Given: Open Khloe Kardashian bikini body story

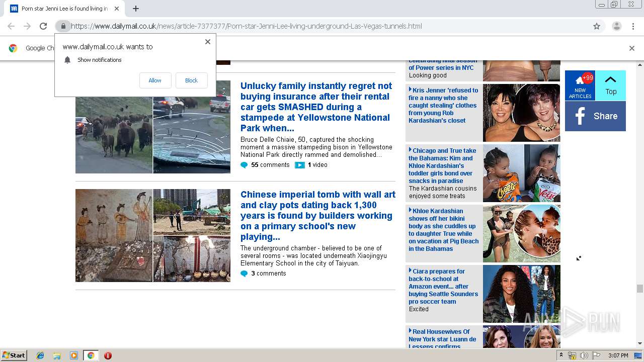Looking at the screenshot, I should point(443,230).
